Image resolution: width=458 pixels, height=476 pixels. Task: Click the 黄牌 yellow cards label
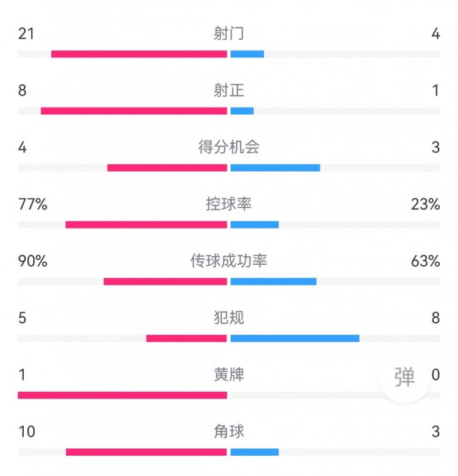click(229, 375)
